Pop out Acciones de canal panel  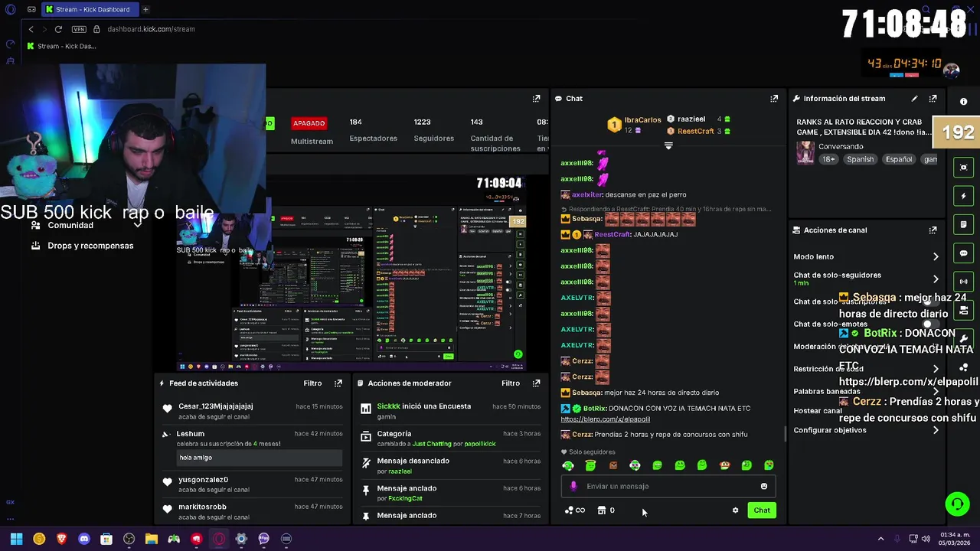933,230
